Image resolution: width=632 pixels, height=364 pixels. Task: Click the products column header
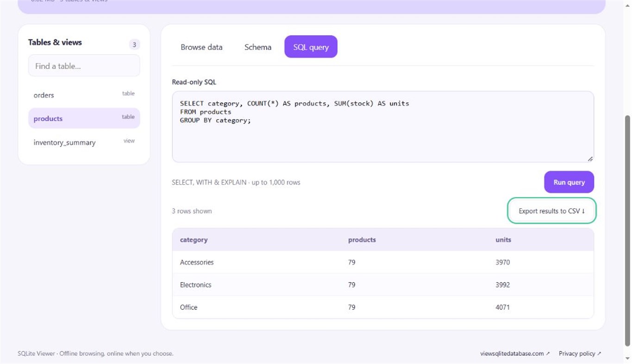click(x=362, y=240)
